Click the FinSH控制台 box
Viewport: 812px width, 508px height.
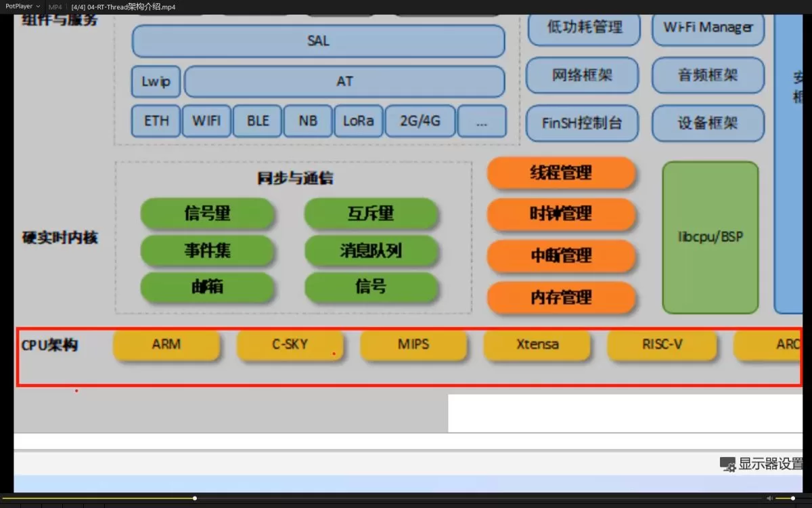[x=581, y=124]
